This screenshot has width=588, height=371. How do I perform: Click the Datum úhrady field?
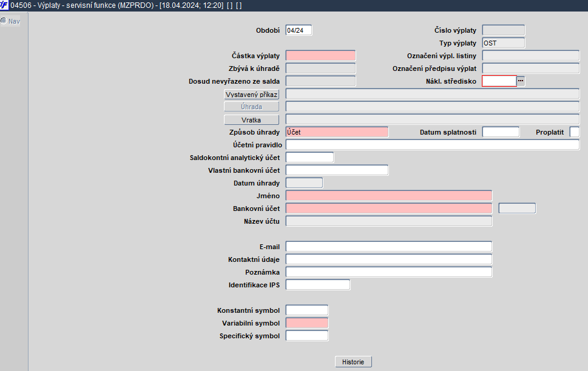[304, 183]
